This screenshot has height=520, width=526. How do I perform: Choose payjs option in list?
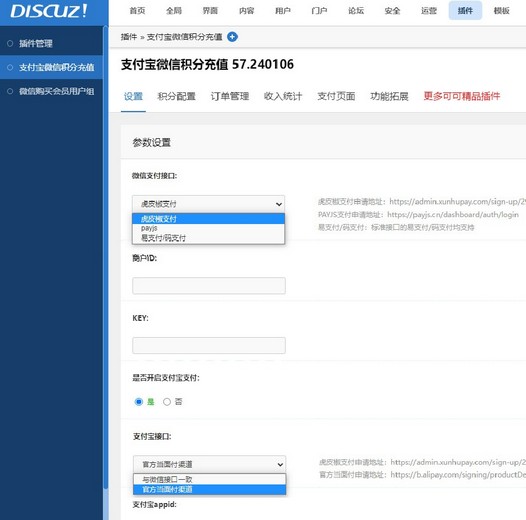point(208,228)
